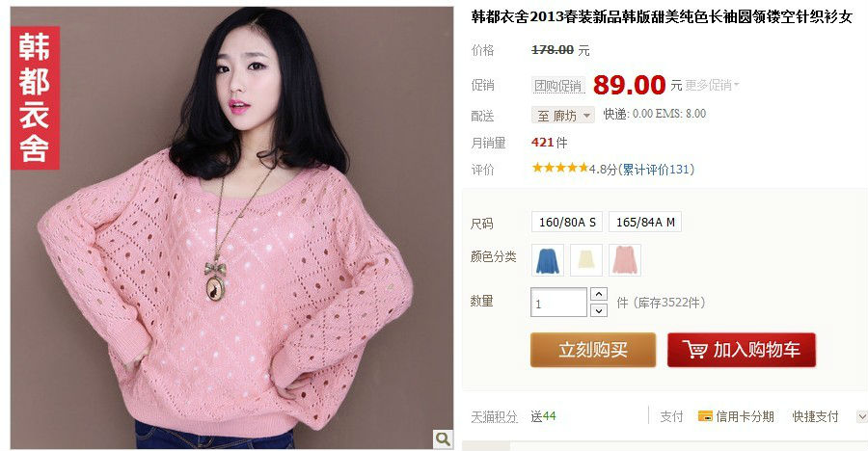Click the 韩都衣舍 red brand logo banner
This screenshot has width=868, height=451.
pyautogui.click(x=35, y=98)
